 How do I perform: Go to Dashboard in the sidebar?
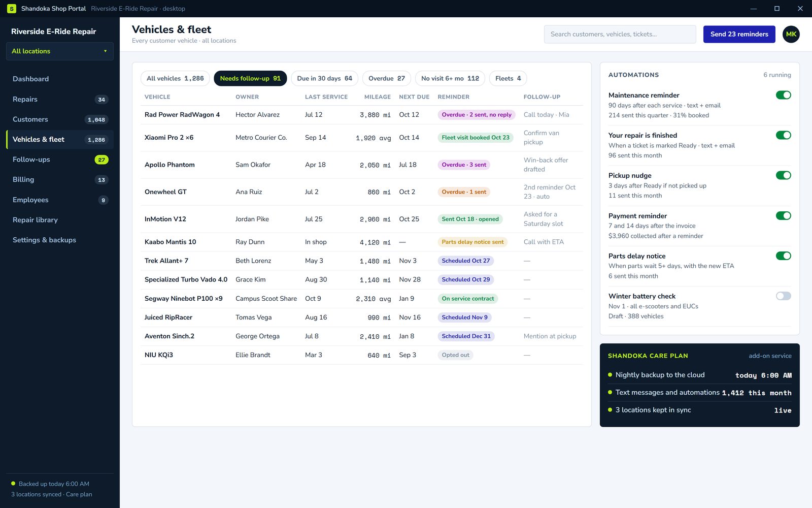click(x=59, y=79)
